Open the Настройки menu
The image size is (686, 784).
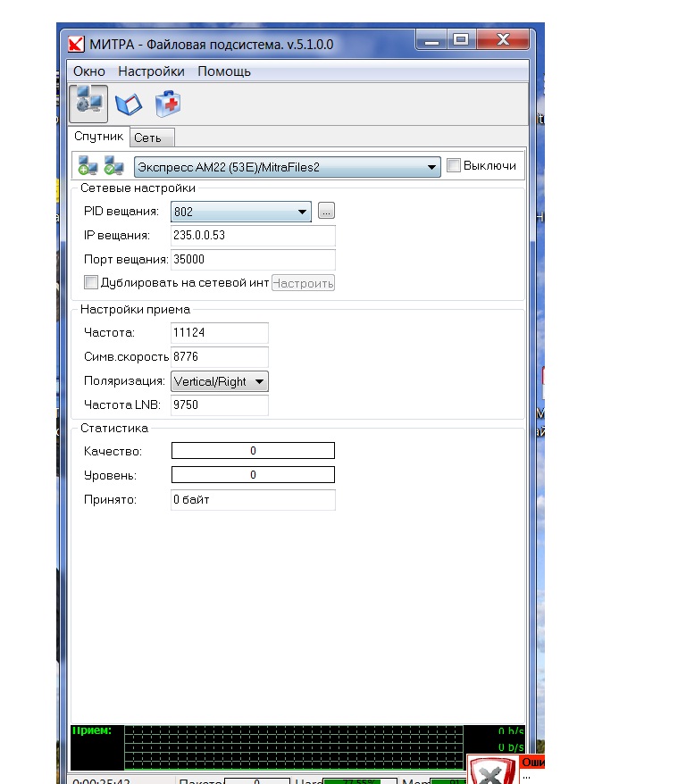pos(151,71)
